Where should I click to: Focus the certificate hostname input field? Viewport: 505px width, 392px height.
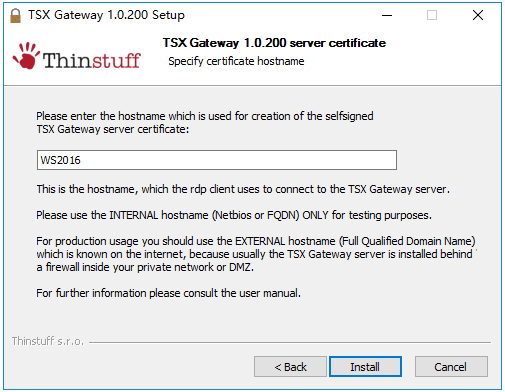217,160
